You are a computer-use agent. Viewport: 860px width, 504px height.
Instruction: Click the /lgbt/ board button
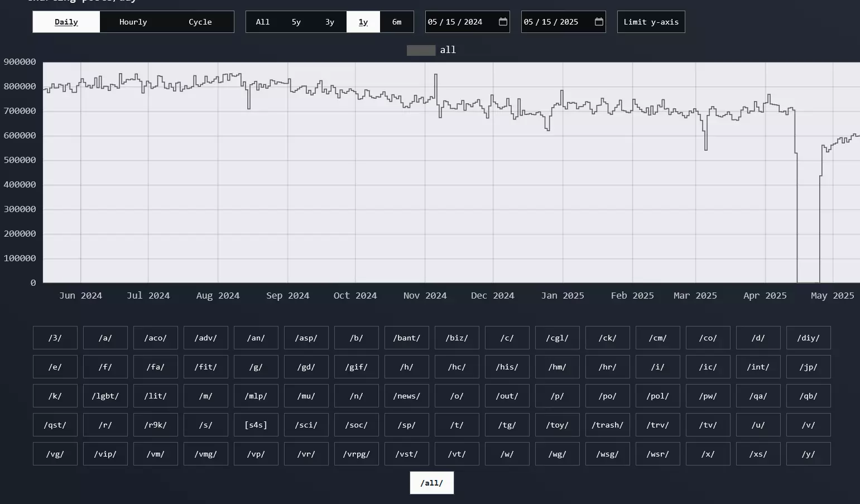105,396
